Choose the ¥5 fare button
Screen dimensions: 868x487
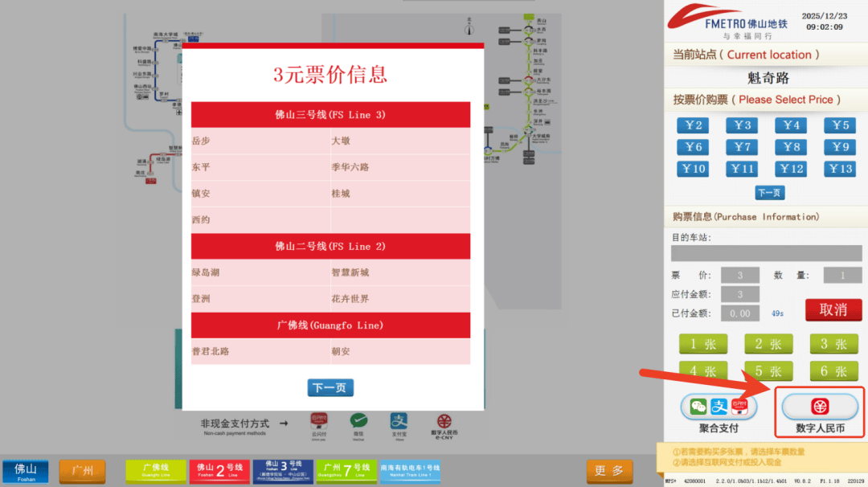click(840, 125)
